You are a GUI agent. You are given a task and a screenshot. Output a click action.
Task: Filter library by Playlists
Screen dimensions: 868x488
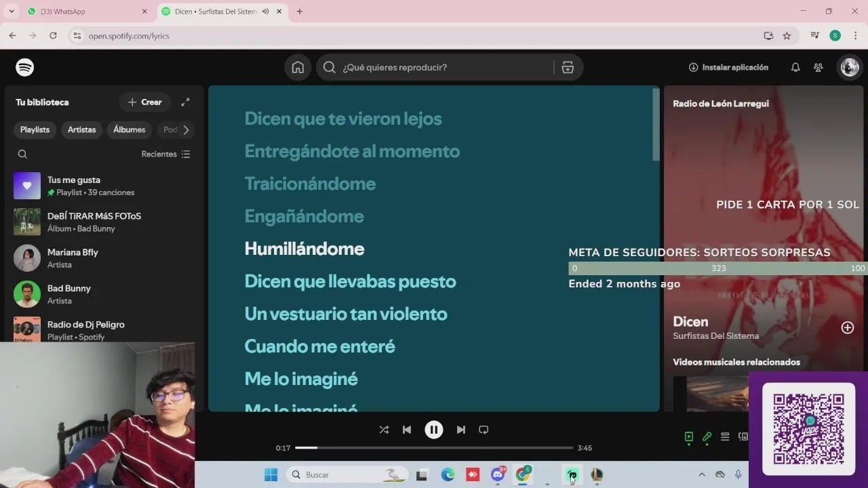(x=35, y=129)
